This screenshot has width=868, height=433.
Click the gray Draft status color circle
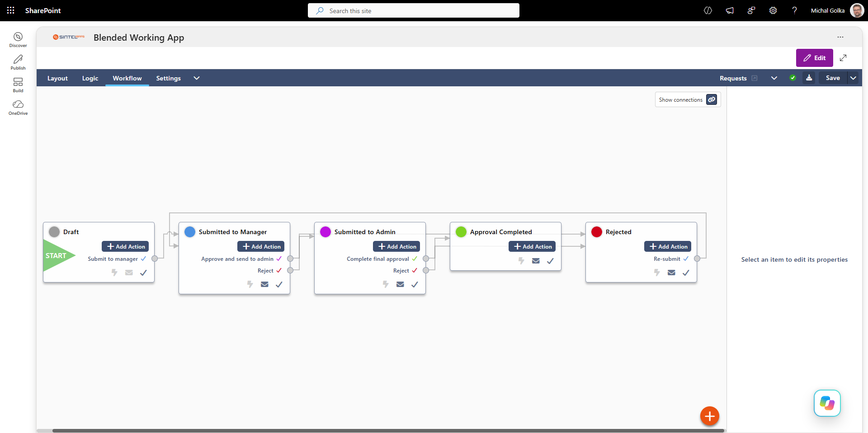click(x=54, y=232)
